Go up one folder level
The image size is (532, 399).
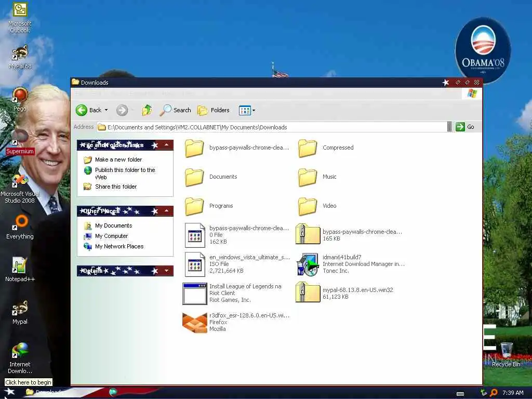[147, 110]
